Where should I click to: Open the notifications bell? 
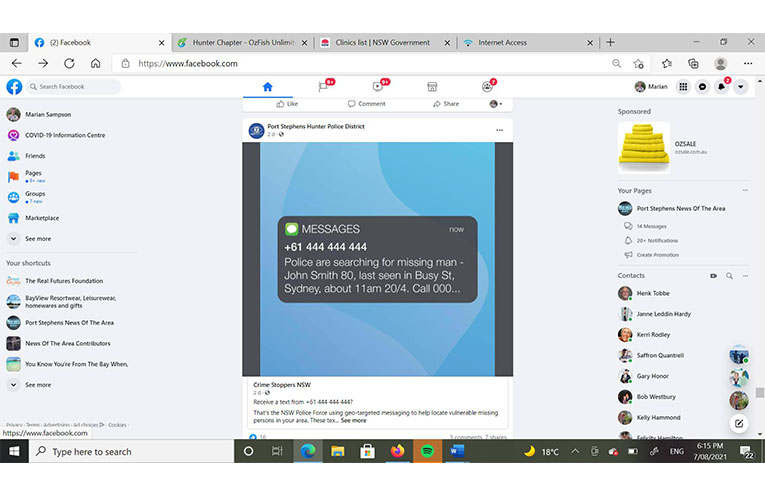(722, 87)
